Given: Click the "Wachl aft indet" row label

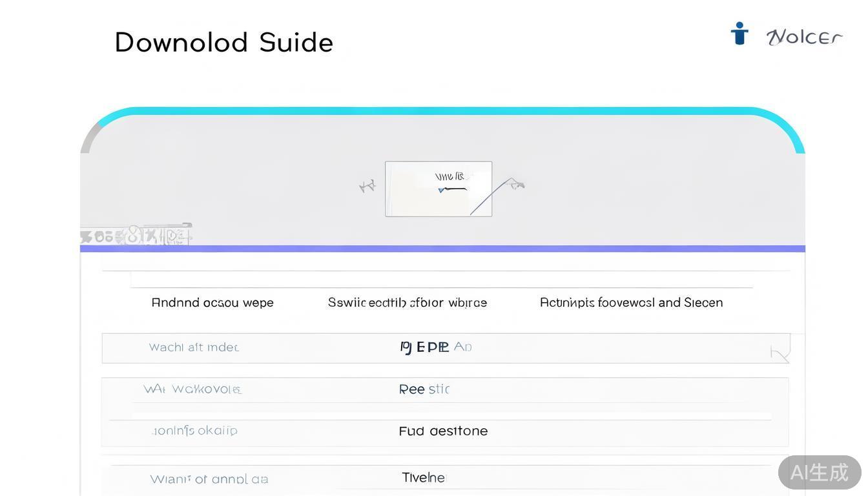Looking at the screenshot, I should [x=194, y=347].
